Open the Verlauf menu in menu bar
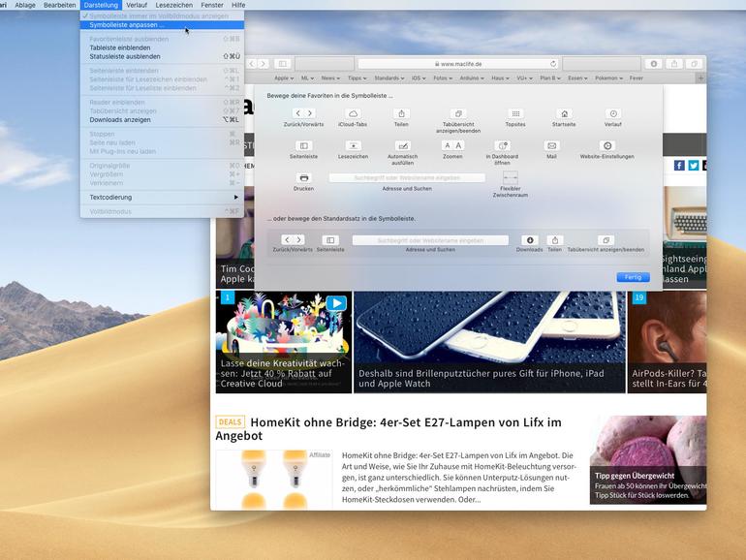746x560 pixels. coord(137,5)
